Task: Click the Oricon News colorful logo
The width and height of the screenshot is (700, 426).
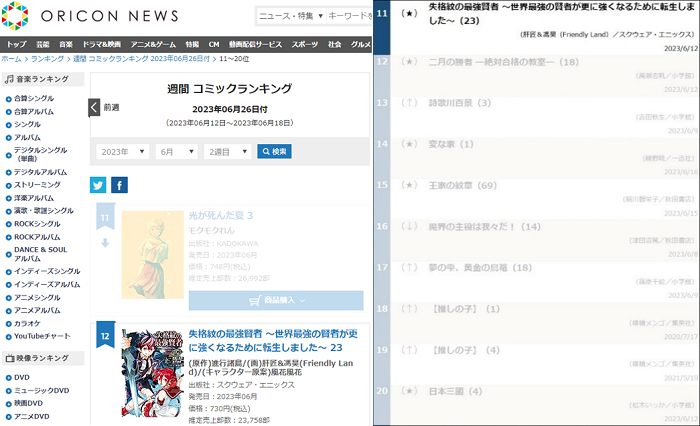Action: (x=15, y=16)
